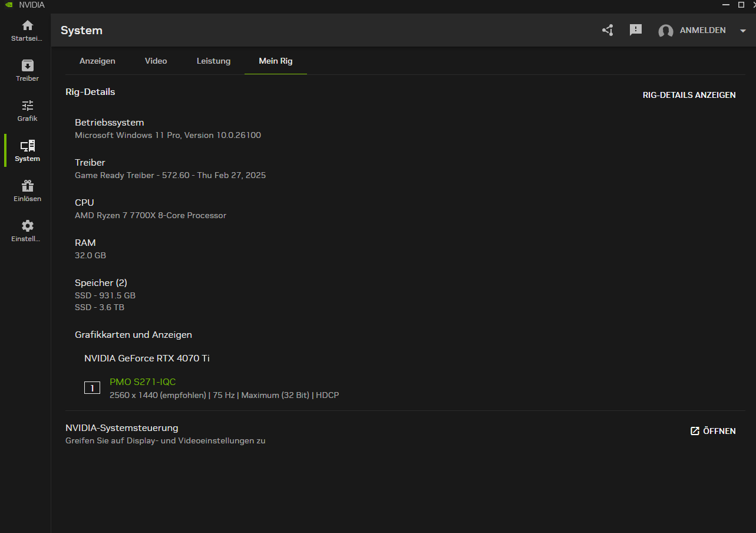756x533 pixels.
Task: Click the NVIDIA GeForce RTX 4070 Ti text
Action: [147, 358]
